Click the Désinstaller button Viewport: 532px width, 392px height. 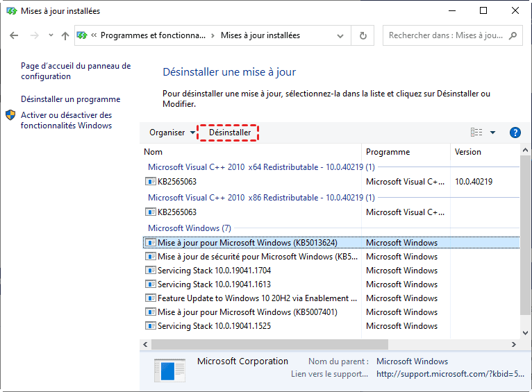[x=230, y=133]
